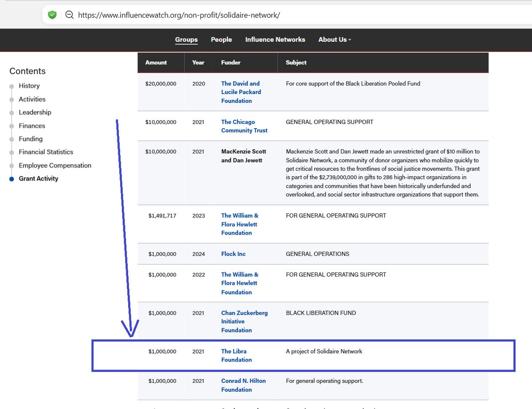Click Black Liberation Pooled Fund subject text
Image resolution: width=532 pixels, height=409 pixels.
(x=353, y=83)
